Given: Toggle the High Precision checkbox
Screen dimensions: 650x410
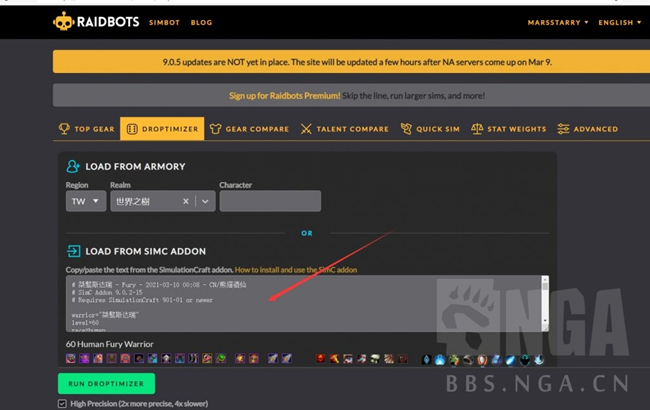Looking at the screenshot, I should point(62,403).
